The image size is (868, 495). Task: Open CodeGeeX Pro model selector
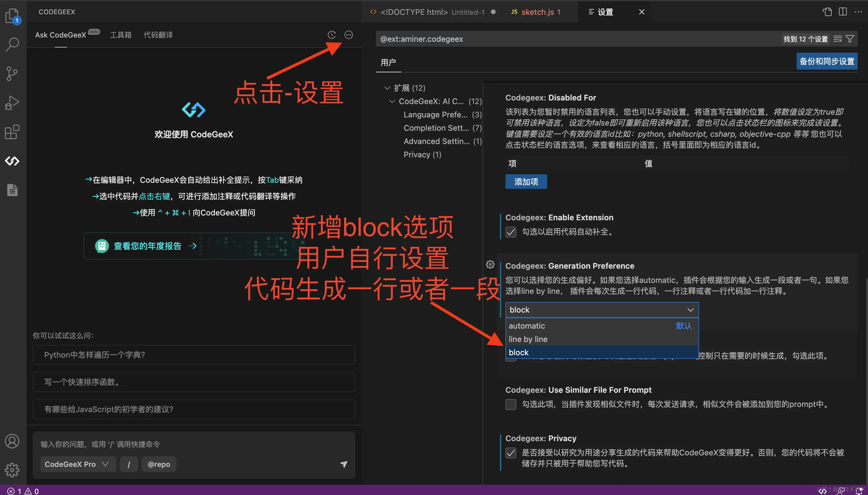pos(77,464)
